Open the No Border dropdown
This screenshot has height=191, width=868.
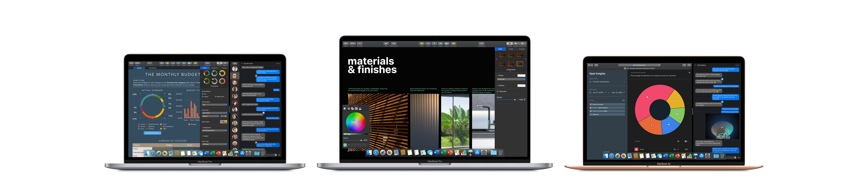tap(511, 79)
